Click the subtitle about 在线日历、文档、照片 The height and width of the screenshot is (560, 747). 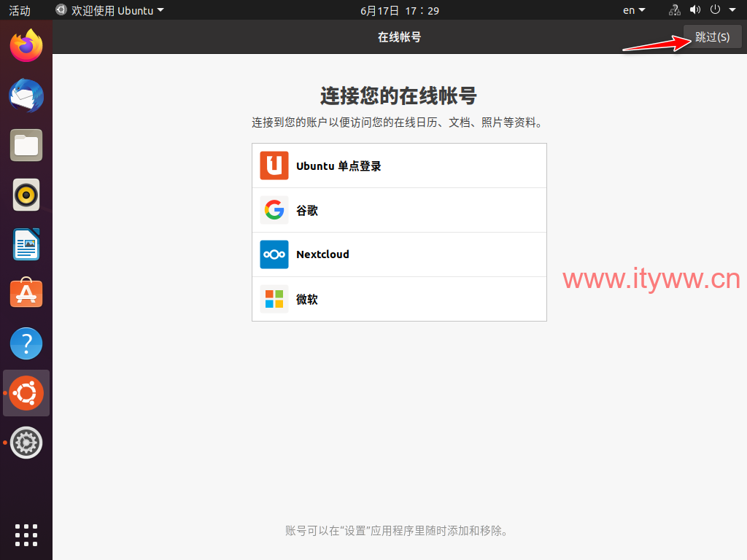click(398, 122)
